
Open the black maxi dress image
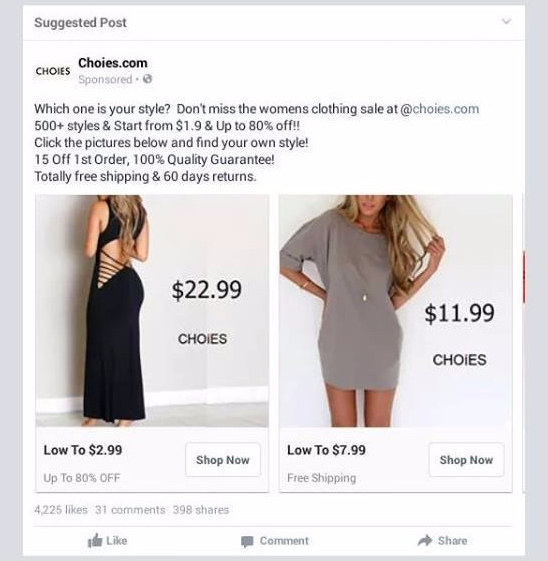point(152,311)
